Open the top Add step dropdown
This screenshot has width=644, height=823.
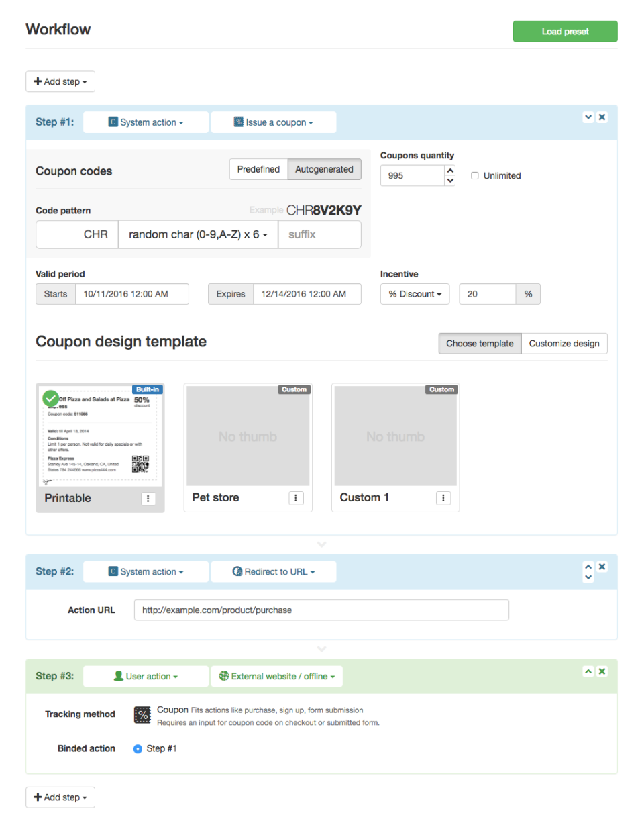coord(60,82)
